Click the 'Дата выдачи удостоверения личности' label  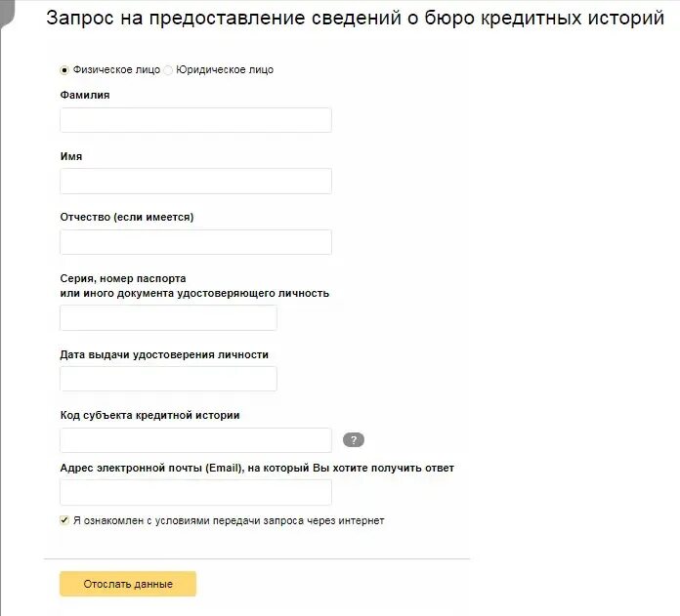[164, 354]
